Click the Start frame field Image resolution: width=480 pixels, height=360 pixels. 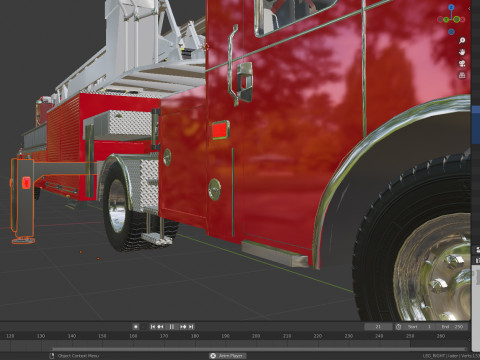click(x=420, y=327)
